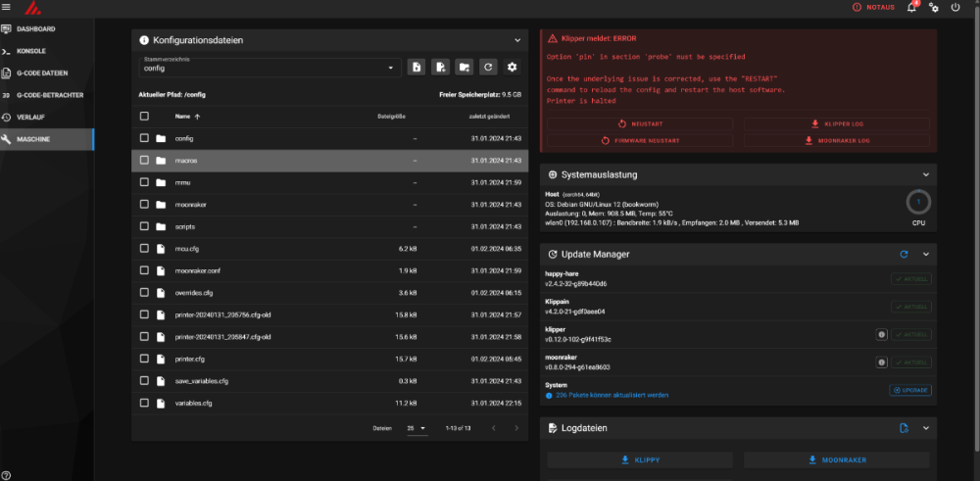Refresh the Update Manager
980x481 pixels.
(x=904, y=255)
